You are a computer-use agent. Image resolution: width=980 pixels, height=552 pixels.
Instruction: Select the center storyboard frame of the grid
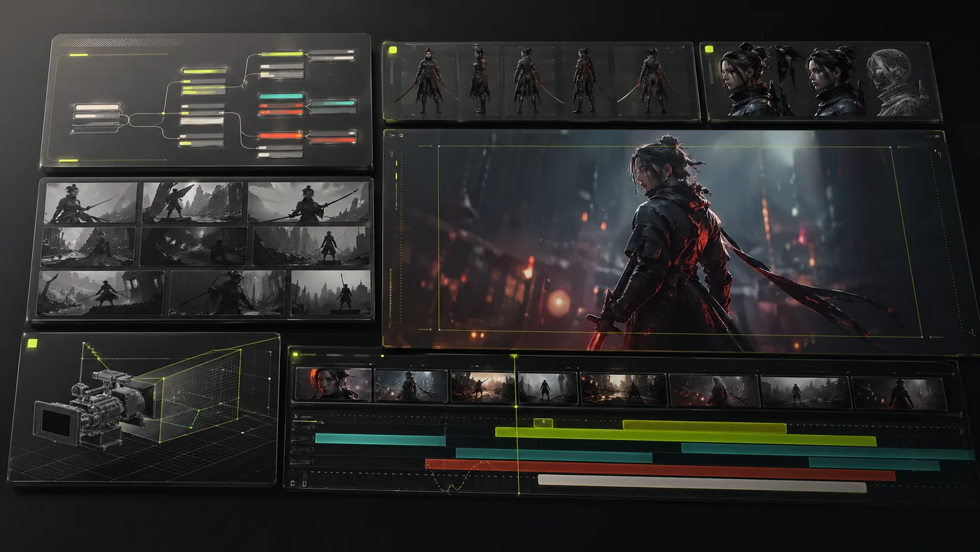(194, 247)
